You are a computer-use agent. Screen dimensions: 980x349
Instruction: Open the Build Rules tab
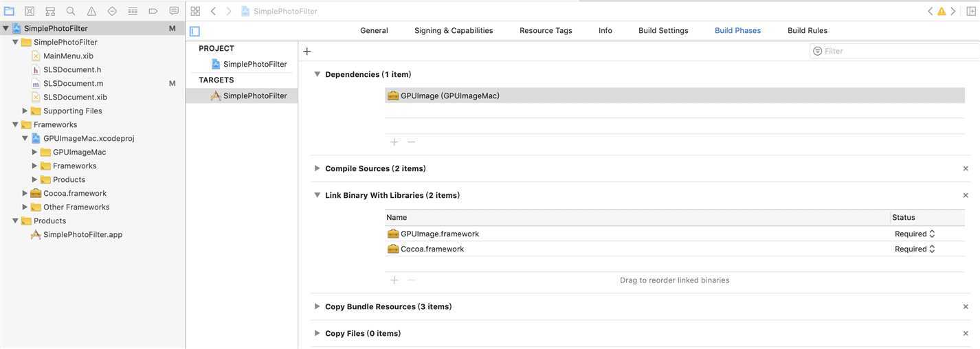point(808,30)
